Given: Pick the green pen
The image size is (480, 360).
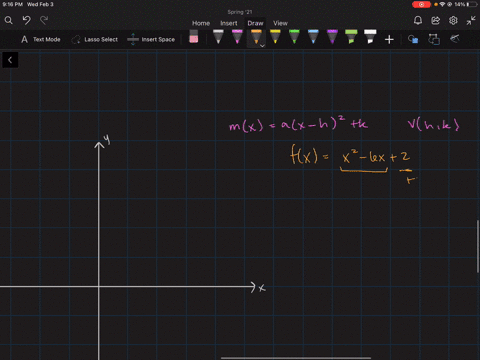Looking at the screenshot, I should pos(294,37).
